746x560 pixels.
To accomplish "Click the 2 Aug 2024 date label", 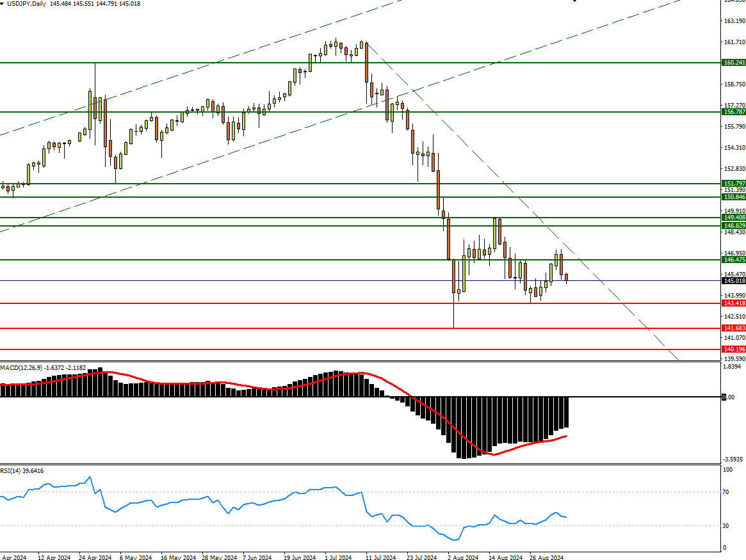I will tap(463, 557).
